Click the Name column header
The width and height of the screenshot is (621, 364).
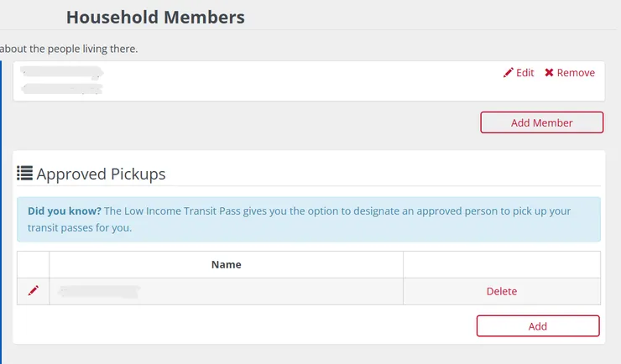click(227, 264)
